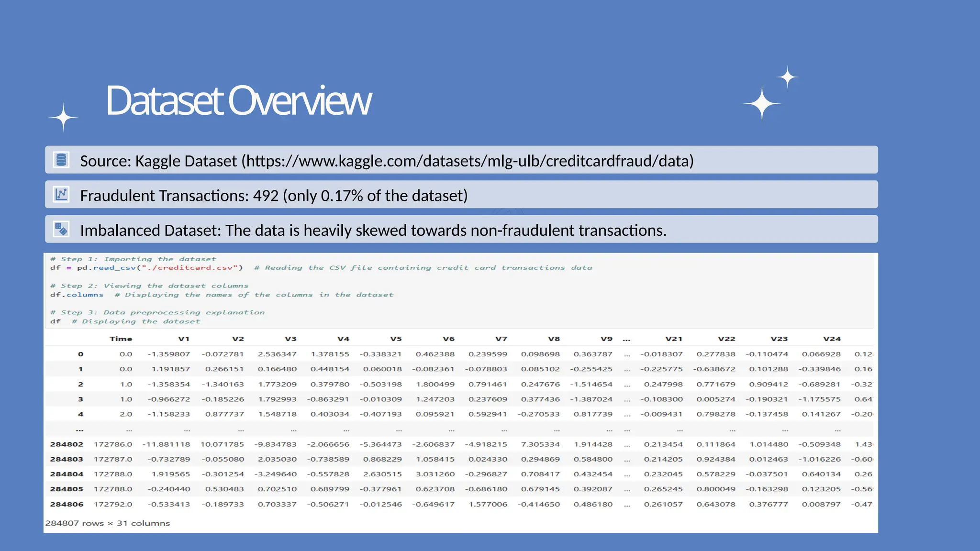Click the value '0.924384' in the V22 column

[x=716, y=459]
